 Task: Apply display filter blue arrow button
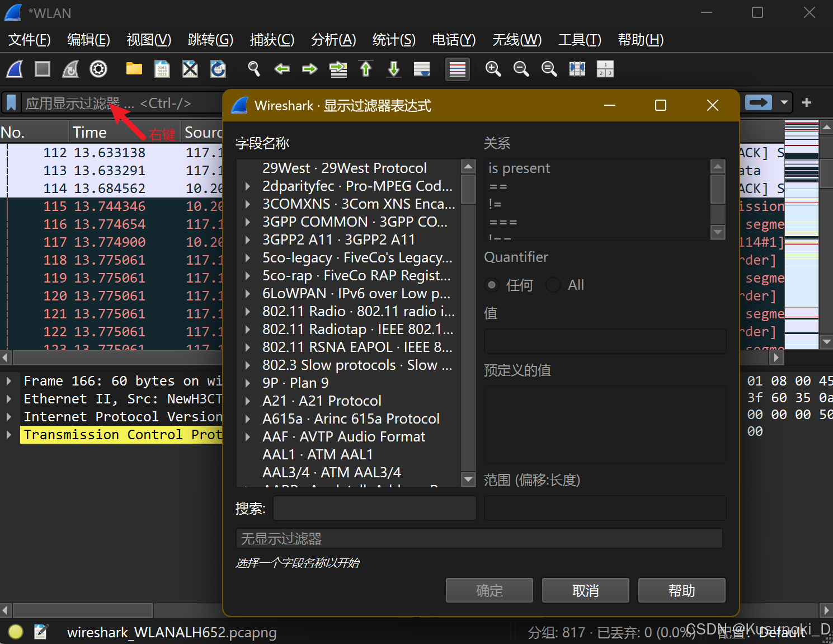coord(759,102)
